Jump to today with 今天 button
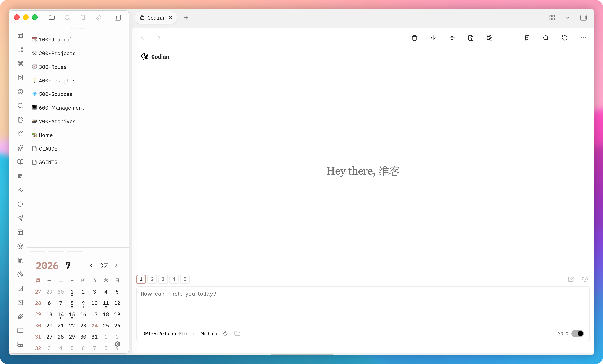The height and width of the screenshot is (364, 603). (x=103, y=266)
